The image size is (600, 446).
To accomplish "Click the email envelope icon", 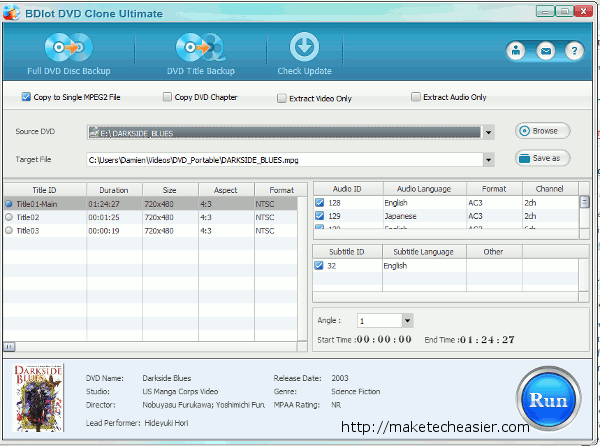I will pos(545,50).
